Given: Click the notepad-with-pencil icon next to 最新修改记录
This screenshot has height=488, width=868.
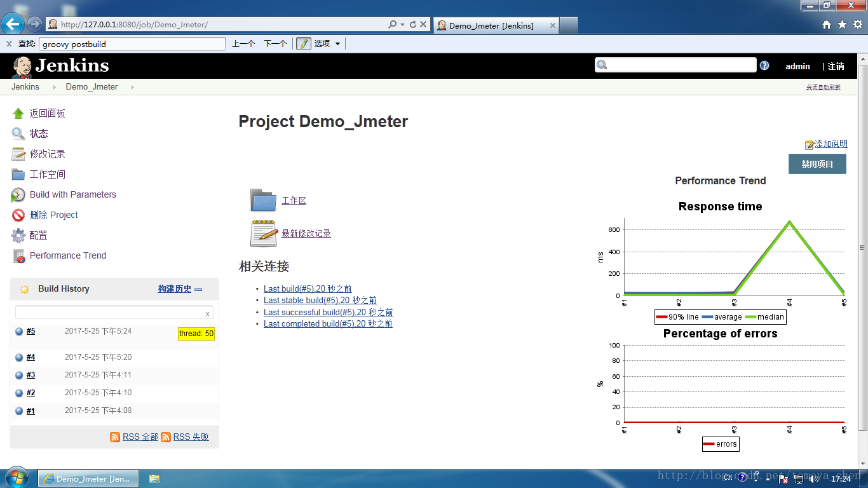Looking at the screenshot, I should [x=264, y=233].
